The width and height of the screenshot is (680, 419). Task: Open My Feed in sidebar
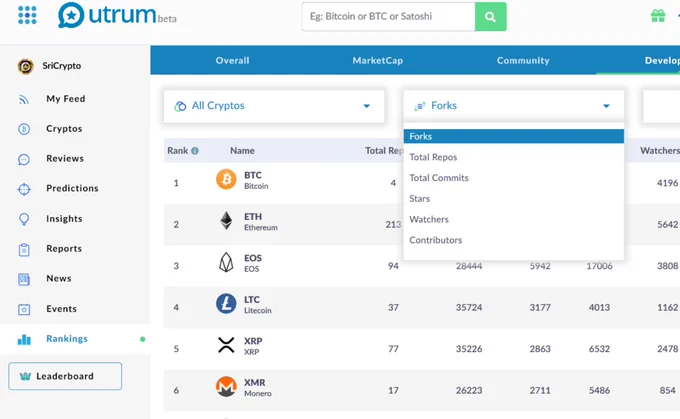(x=66, y=99)
